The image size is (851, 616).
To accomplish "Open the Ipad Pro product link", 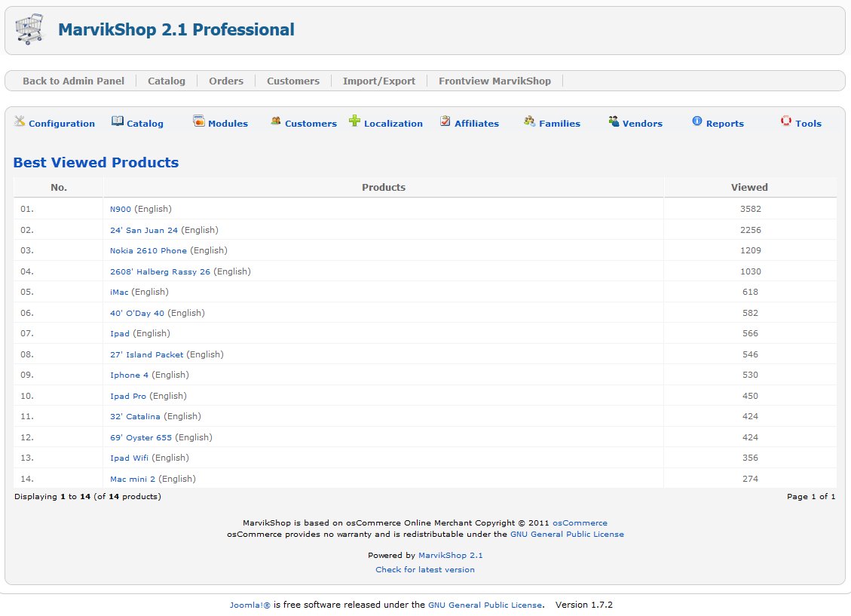I will tap(128, 396).
